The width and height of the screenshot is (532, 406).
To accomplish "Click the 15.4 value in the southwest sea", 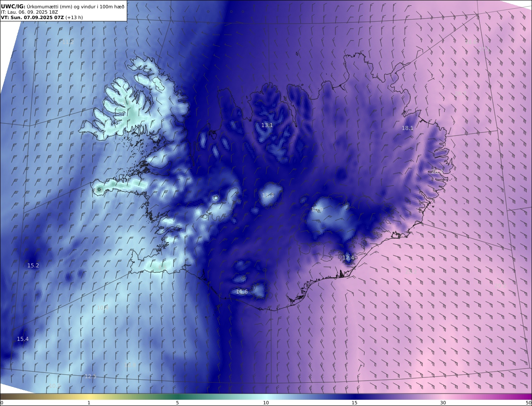I will (x=22, y=339).
